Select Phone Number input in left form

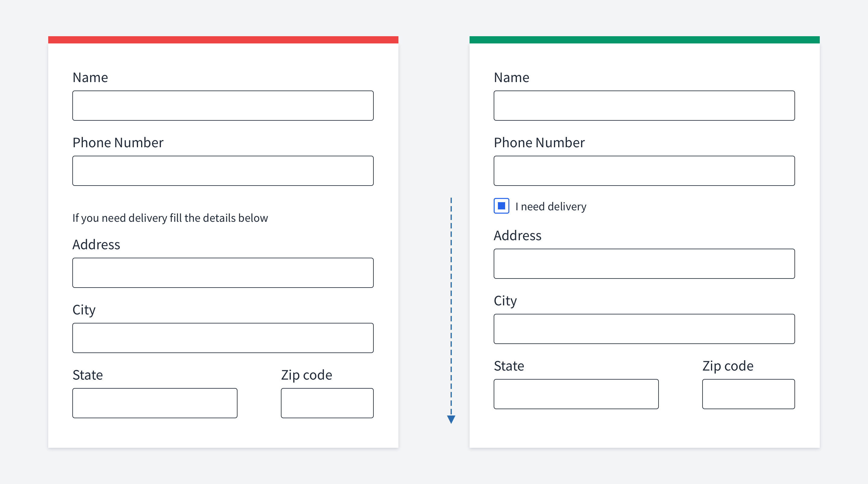pos(223,171)
